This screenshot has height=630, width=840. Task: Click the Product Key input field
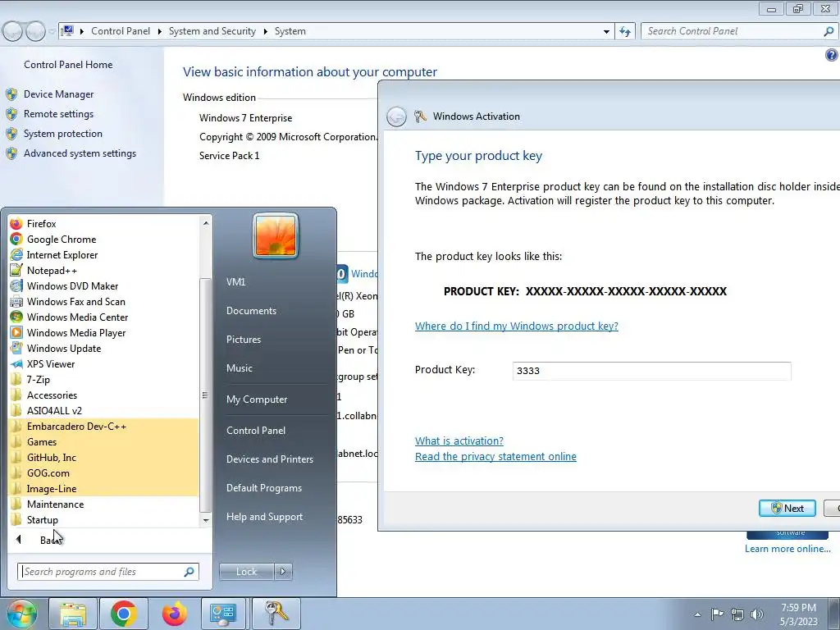(x=651, y=371)
